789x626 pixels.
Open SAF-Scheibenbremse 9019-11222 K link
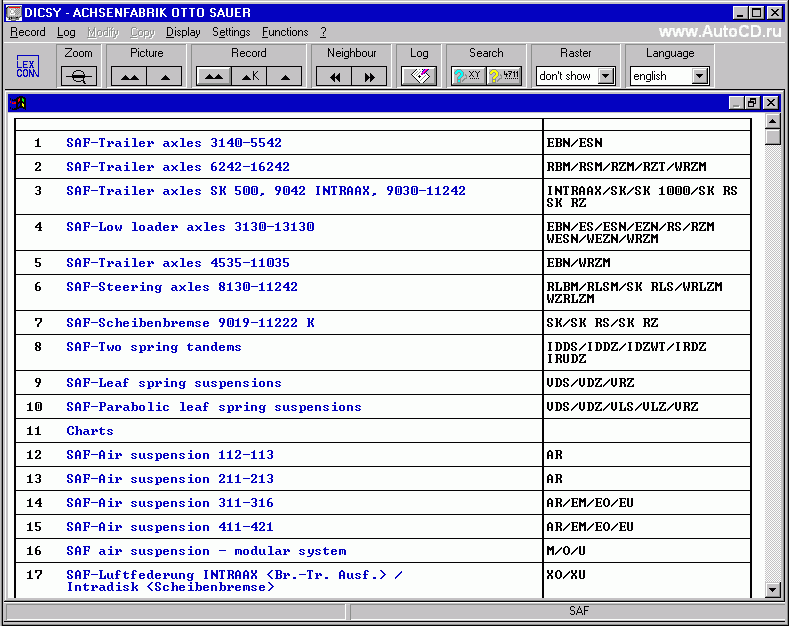(x=190, y=323)
